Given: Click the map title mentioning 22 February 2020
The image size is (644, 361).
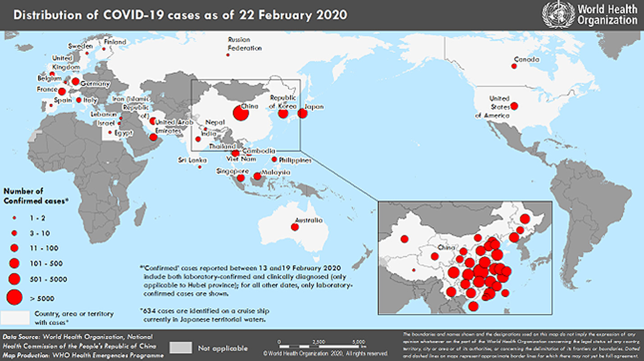Looking at the screenshot, I should click(180, 14).
